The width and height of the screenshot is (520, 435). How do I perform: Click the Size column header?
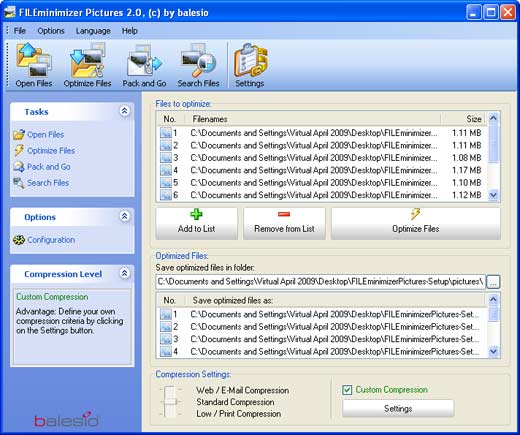click(464, 119)
